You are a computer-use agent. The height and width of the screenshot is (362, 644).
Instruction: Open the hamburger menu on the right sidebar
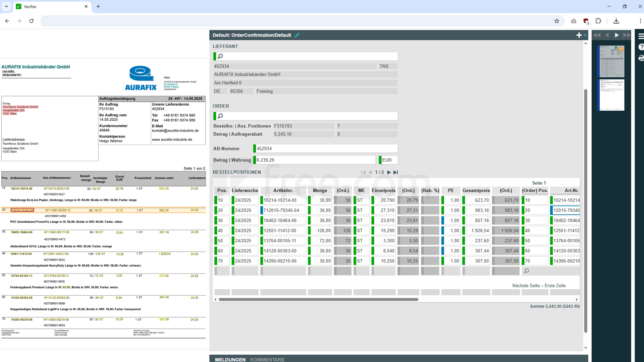[x=641, y=36]
